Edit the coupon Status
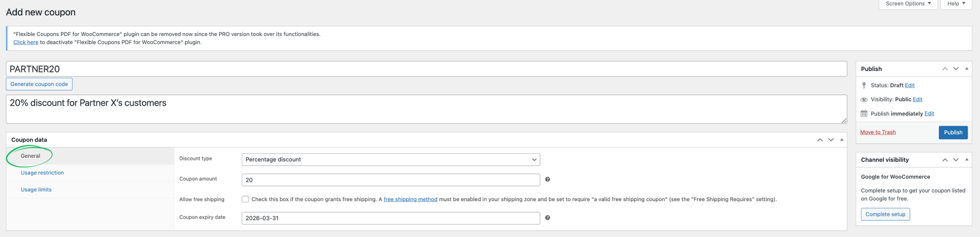The image size is (980, 237). pos(909,85)
